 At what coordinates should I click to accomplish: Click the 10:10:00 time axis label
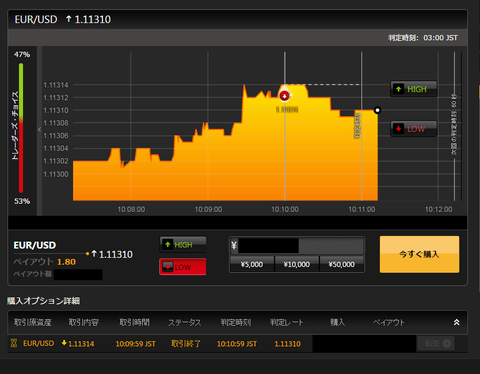pyautogui.click(x=285, y=209)
